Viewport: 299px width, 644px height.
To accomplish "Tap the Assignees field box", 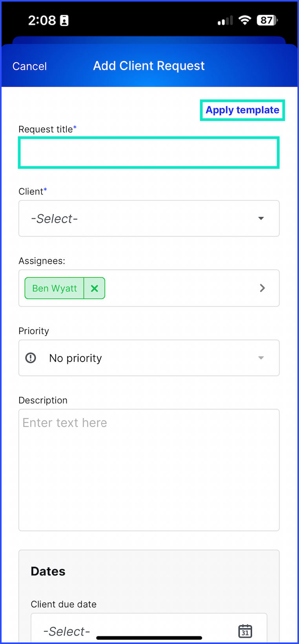I will [149, 288].
